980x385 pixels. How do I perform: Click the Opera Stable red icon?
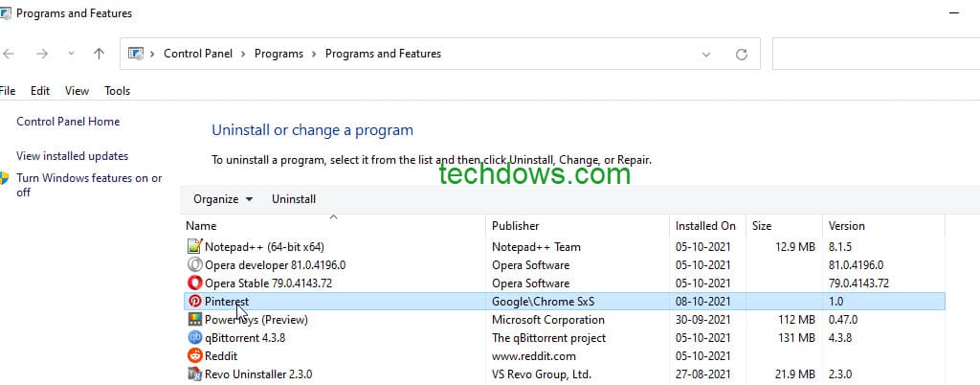pos(195,283)
